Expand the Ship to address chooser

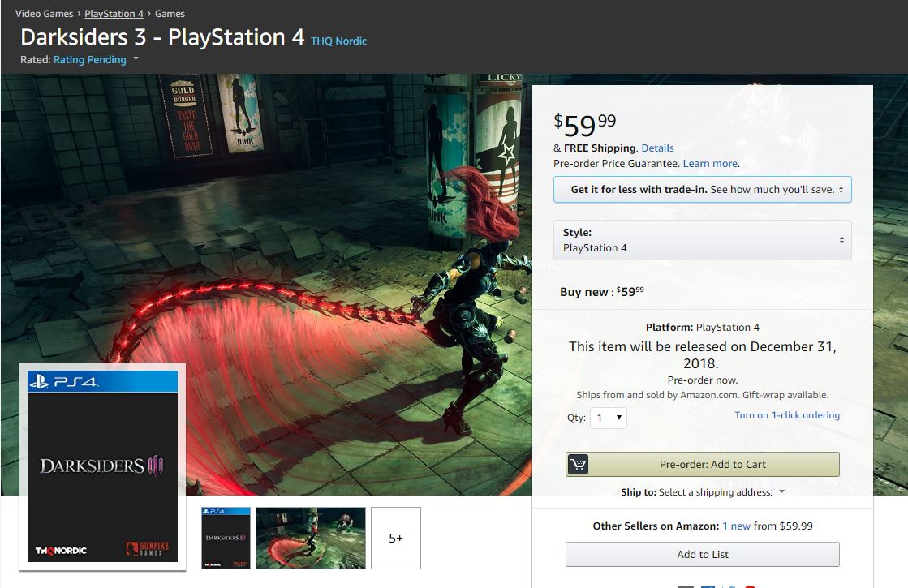781,492
